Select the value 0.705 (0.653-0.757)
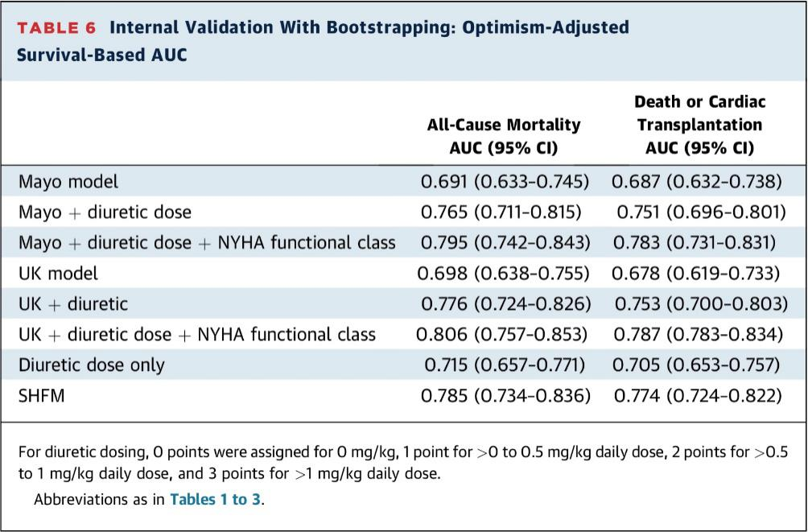Viewport: 808px width, 532px height. point(695,365)
